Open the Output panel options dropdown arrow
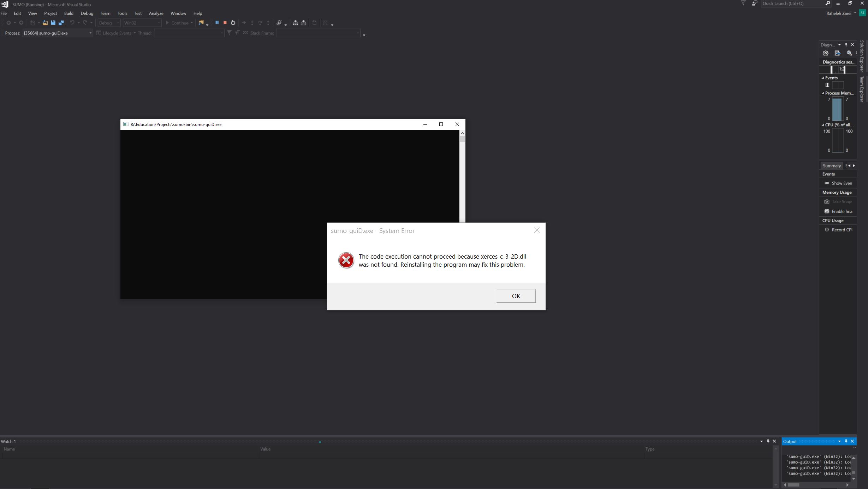868x489 pixels. pos(839,441)
